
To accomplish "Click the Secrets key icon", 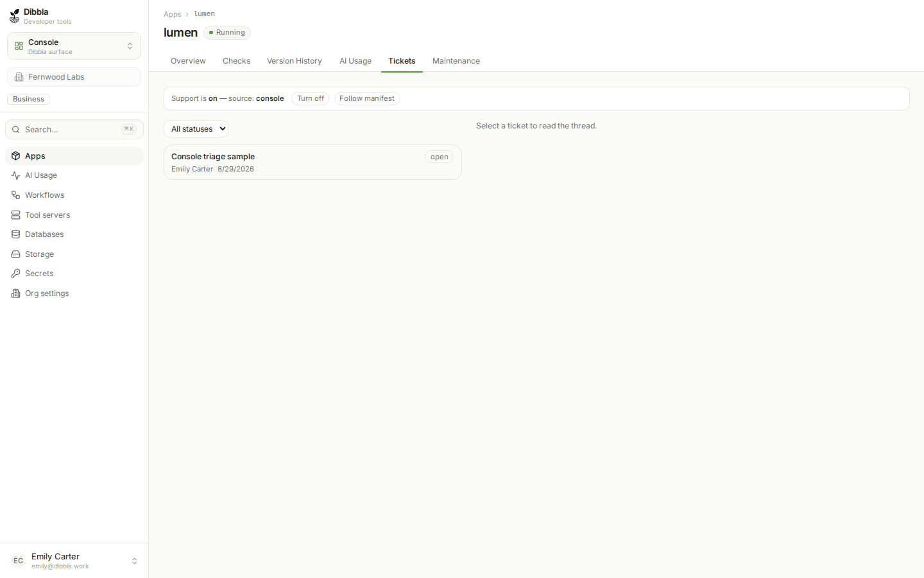I will pos(16,274).
